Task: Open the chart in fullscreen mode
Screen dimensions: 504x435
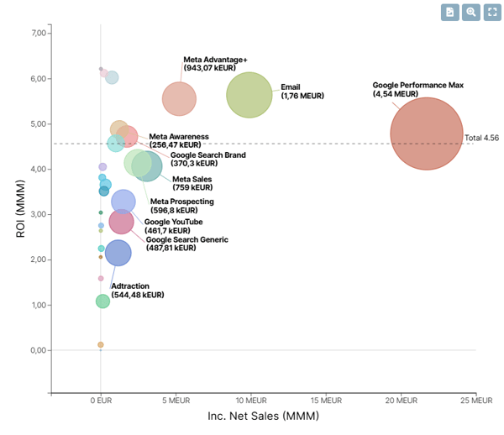Action: (492, 13)
